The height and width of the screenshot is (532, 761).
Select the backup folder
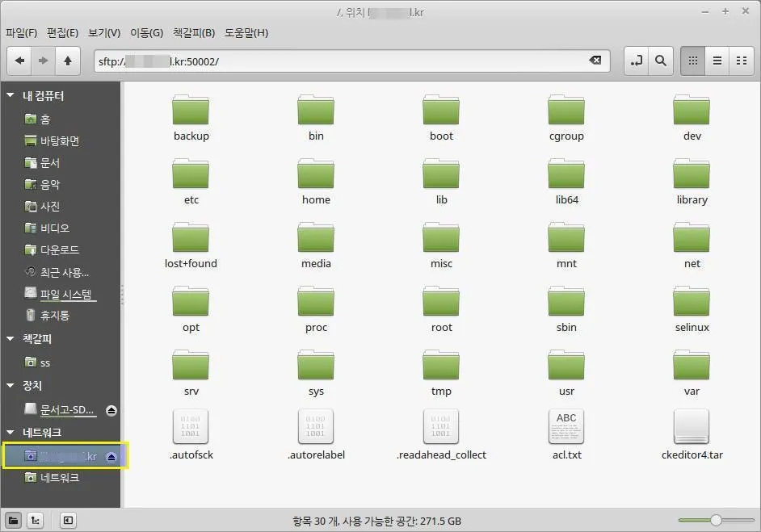point(191,113)
